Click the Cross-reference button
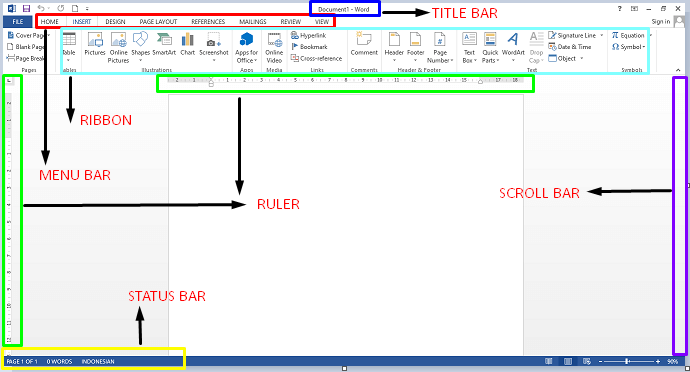 (x=316, y=58)
